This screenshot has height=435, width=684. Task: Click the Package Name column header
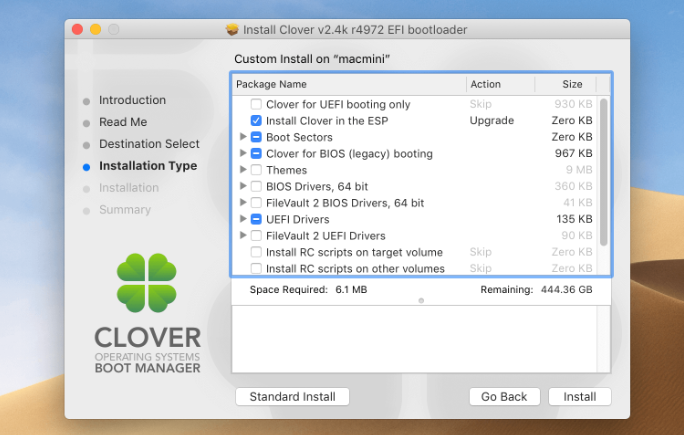coord(349,84)
